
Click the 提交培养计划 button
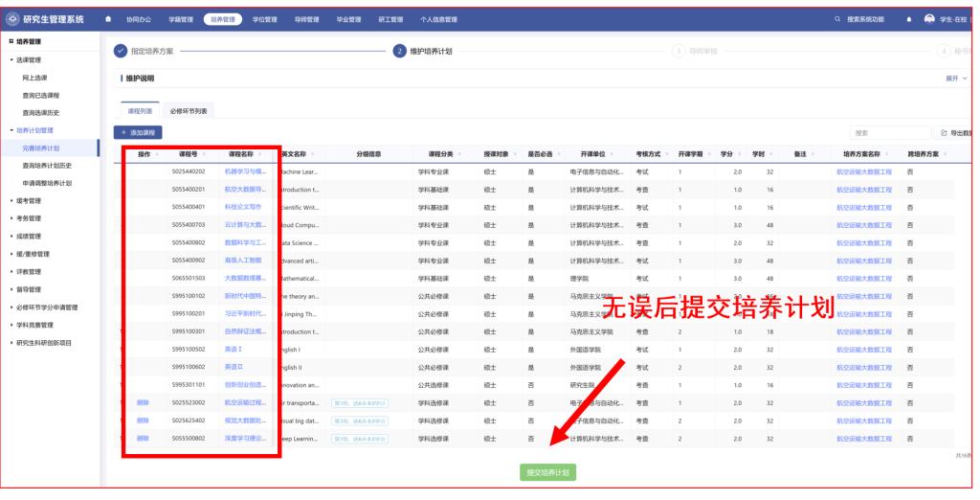tap(548, 473)
